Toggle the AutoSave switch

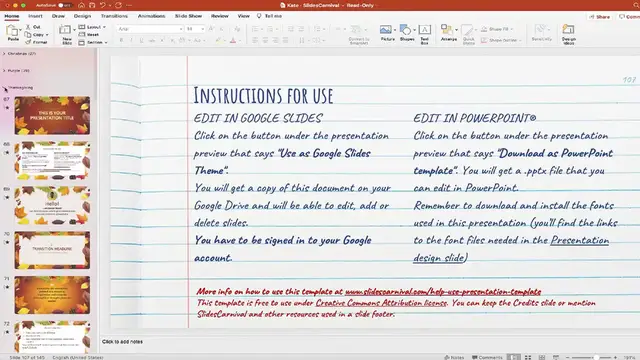click(64, 5)
